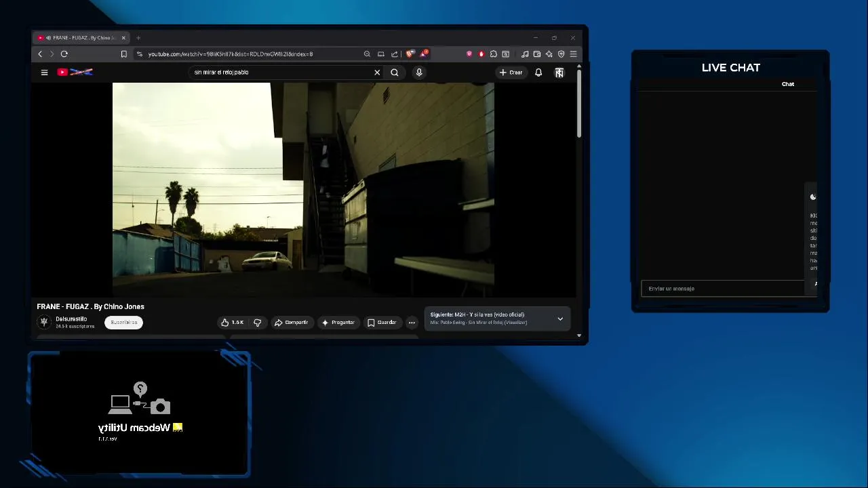Viewport: 868px width, 488px height.
Task: Open the YouTube account avatar menu
Action: (x=559, y=73)
